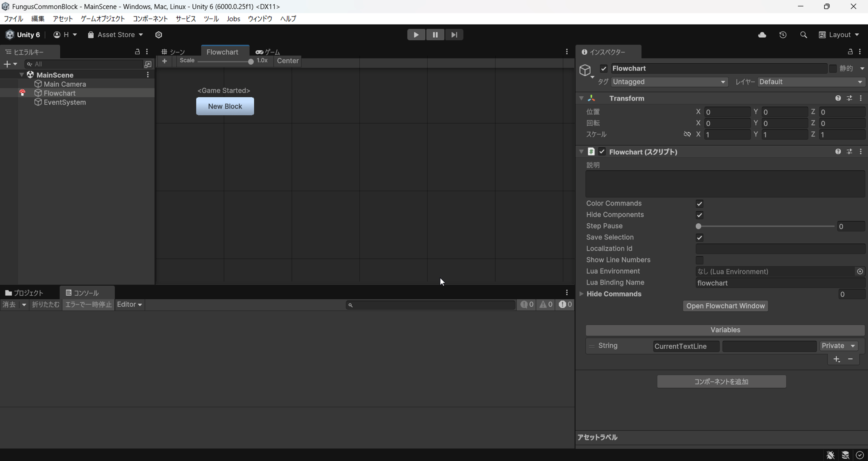Viewport: 868px width, 461px height.
Task: Click the Fungus mushroom icon on Flowchart object
Action: pyautogui.click(x=22, y=92)
